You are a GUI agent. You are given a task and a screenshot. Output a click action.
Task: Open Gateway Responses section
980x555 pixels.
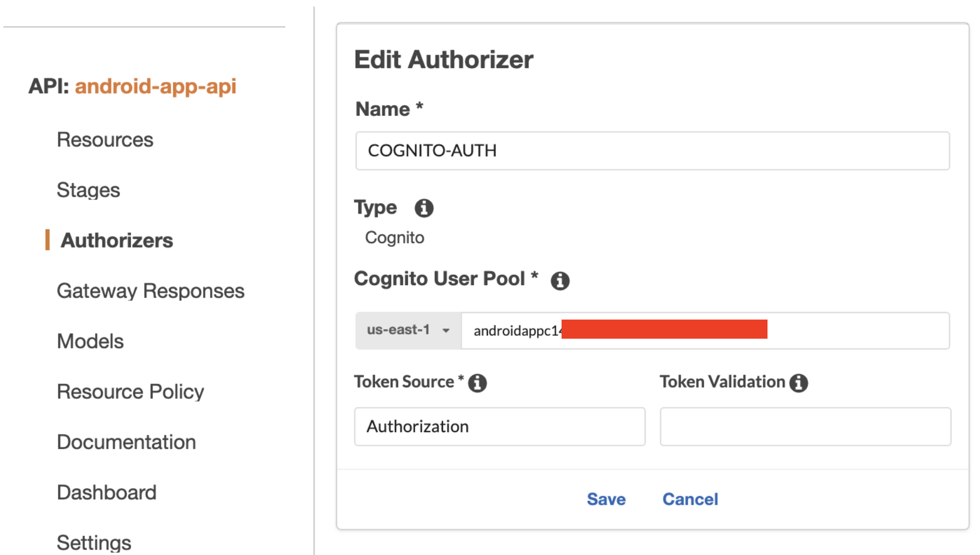[x=151, y=291]
